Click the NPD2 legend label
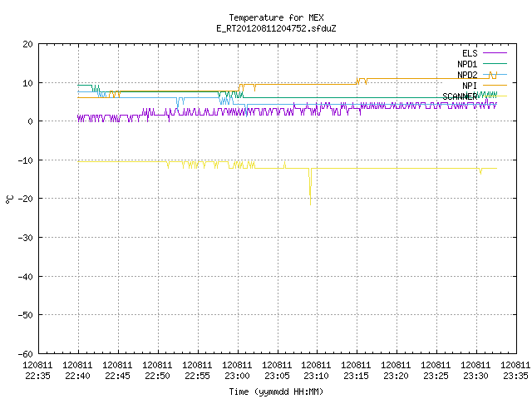 click(467, 75)
